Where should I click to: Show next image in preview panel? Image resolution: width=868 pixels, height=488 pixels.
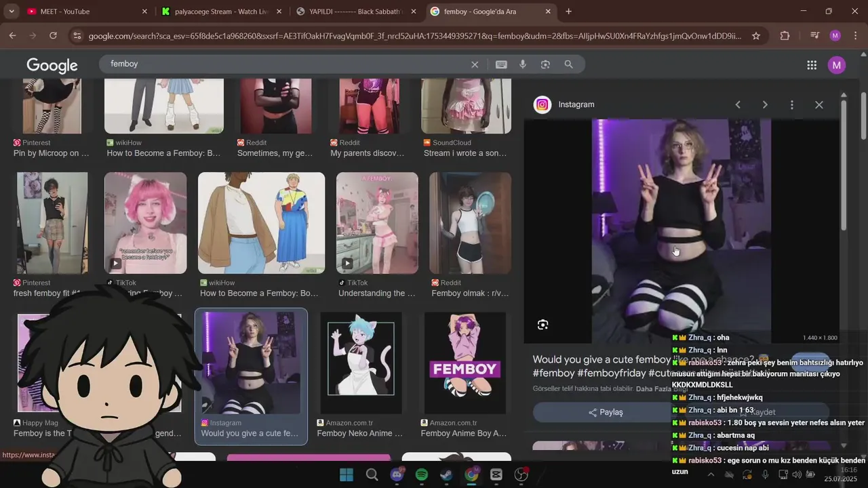(765, 105)
